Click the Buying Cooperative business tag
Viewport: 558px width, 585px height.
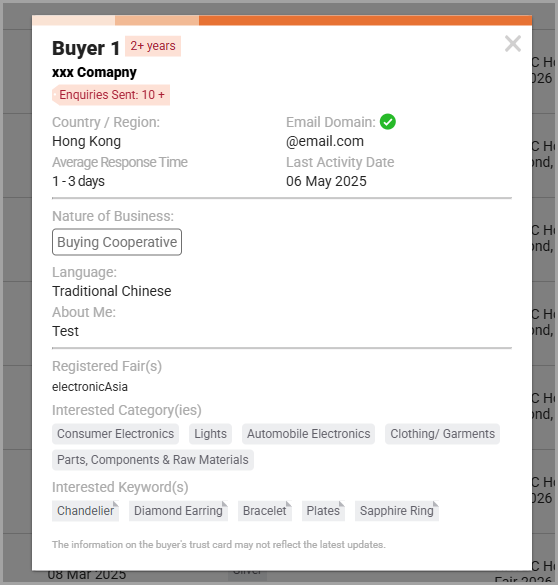117,242
